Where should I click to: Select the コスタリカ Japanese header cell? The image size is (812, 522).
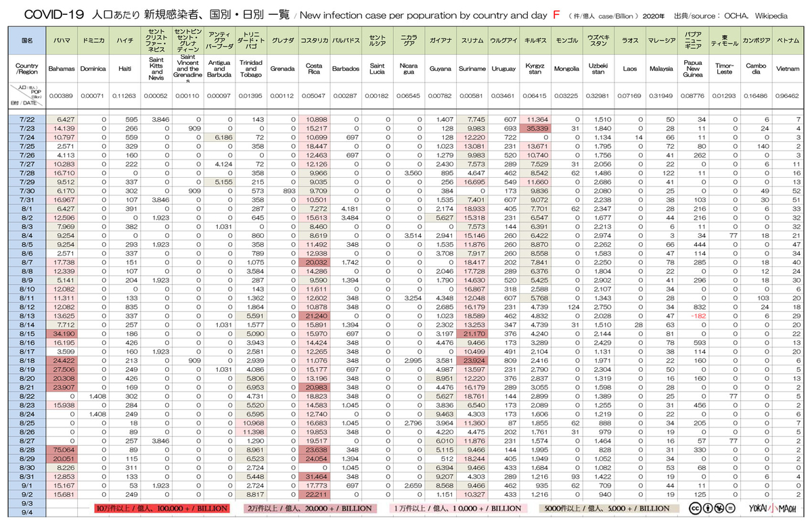314,41
